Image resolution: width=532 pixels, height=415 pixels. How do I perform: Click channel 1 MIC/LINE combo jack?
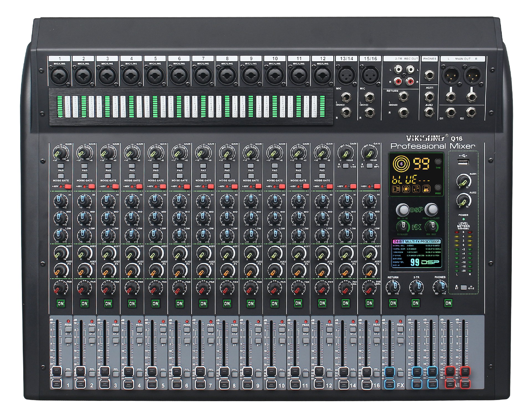point(60,76)
